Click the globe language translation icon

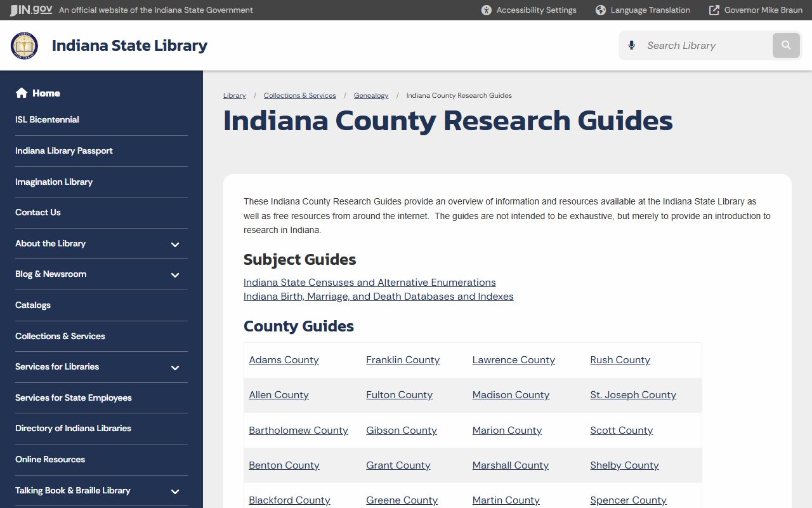[x=601, y=10]
